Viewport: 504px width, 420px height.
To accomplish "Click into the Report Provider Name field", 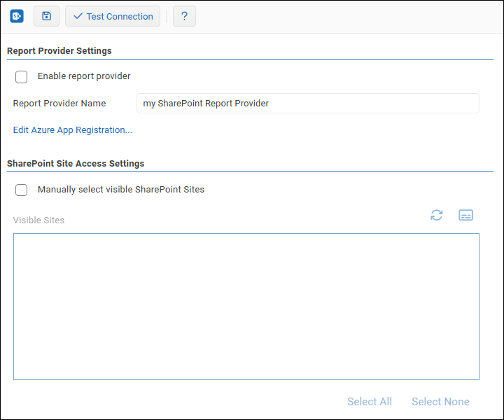I will [308, 104].
